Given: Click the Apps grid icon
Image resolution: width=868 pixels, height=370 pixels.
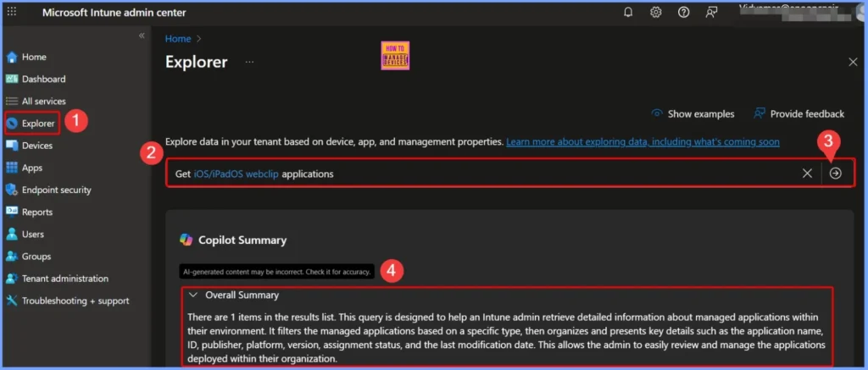Looking at the screenshot, I should tap(12, 168).
